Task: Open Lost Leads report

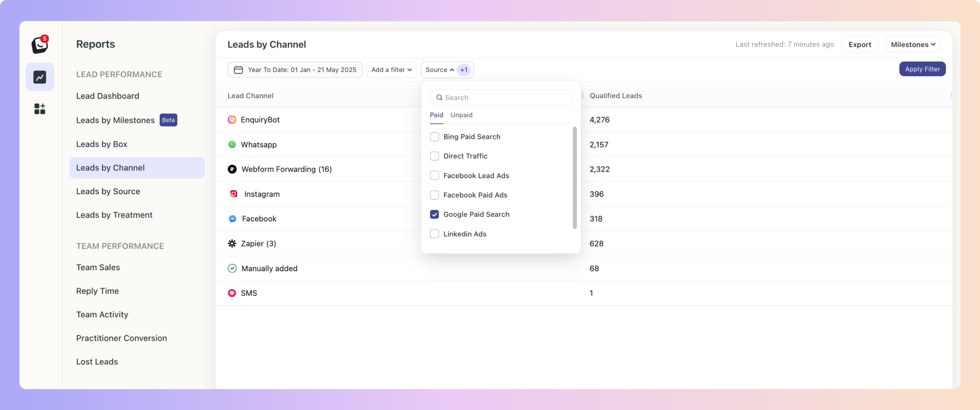Action: 97,362
